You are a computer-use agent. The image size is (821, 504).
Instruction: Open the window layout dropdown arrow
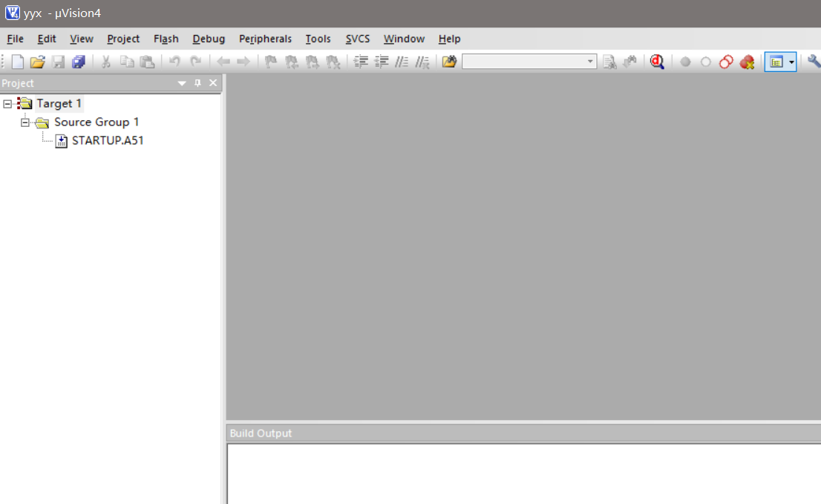coord(791,62)
